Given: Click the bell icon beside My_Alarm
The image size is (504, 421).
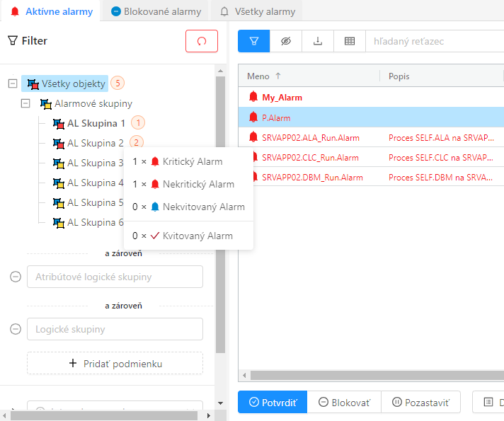Looking at the screenshot, I should [x=253, y=97].
